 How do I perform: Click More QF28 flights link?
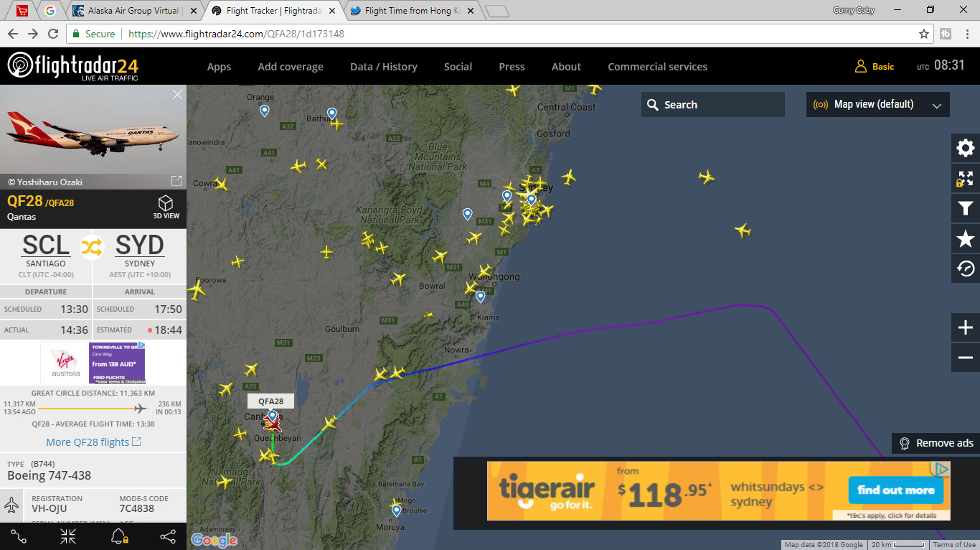(x=93, y=442)
